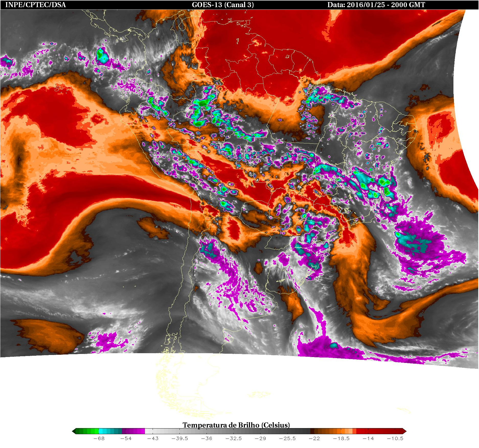Select the -43 legend value
This screenshot has height=448, width=479.
tap(153, 439)
